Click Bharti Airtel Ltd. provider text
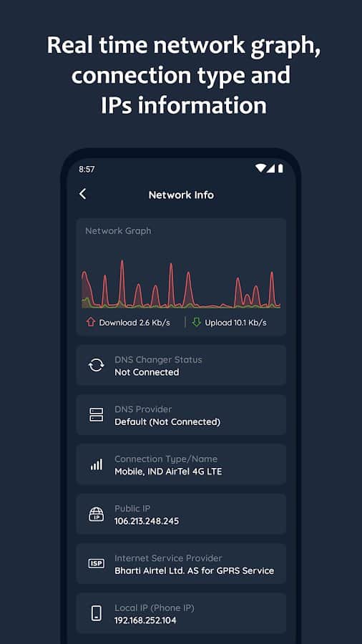The image size is (362, 644). click(x=194, y=570)
